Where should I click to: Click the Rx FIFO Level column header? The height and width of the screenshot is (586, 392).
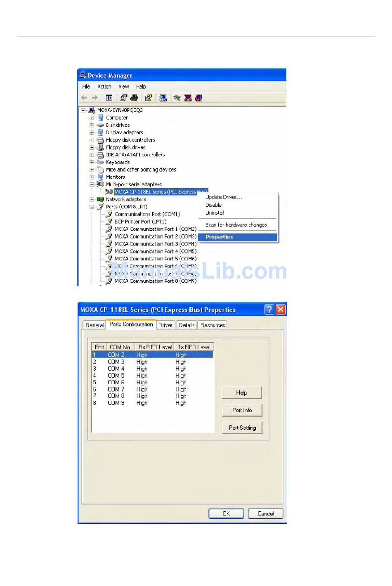coord(155,347)
